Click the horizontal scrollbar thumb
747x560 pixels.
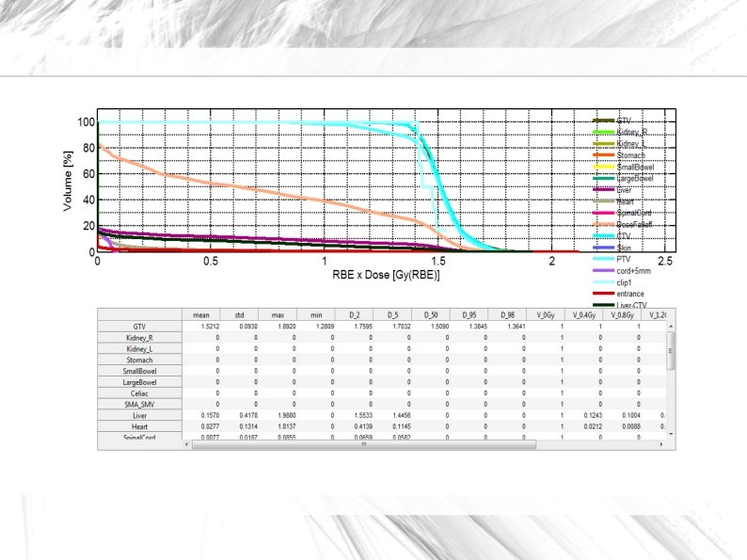(364, 444)
